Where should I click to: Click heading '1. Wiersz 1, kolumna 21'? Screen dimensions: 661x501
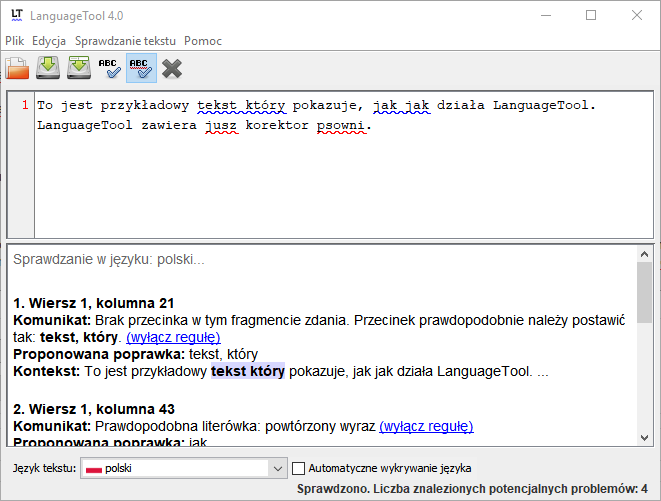[x=94, y=303]
